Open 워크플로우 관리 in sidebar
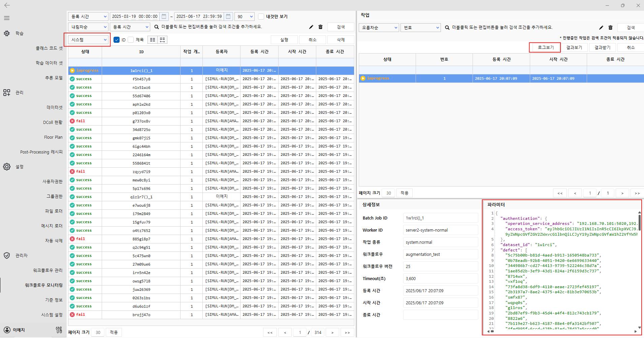This screenshot has height=338, width=644. coord(47,270)
